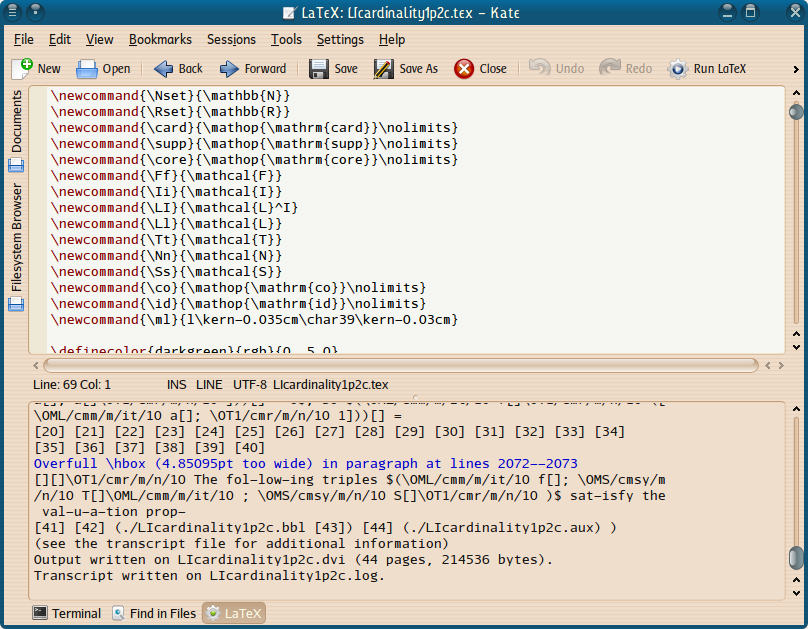Click Transcript written on LIcardinality1p2c.log line

(x=209, y=575)
